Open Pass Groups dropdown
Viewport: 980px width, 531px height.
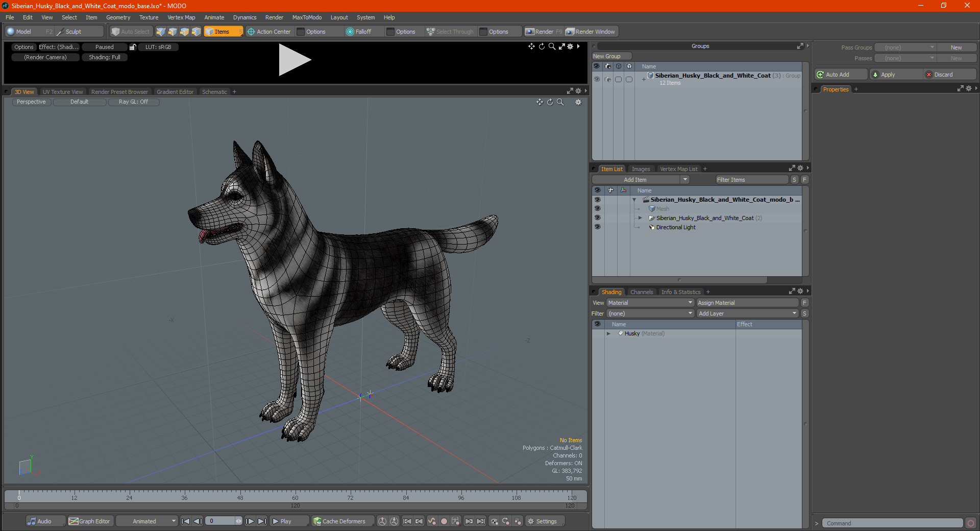point(905,47)
